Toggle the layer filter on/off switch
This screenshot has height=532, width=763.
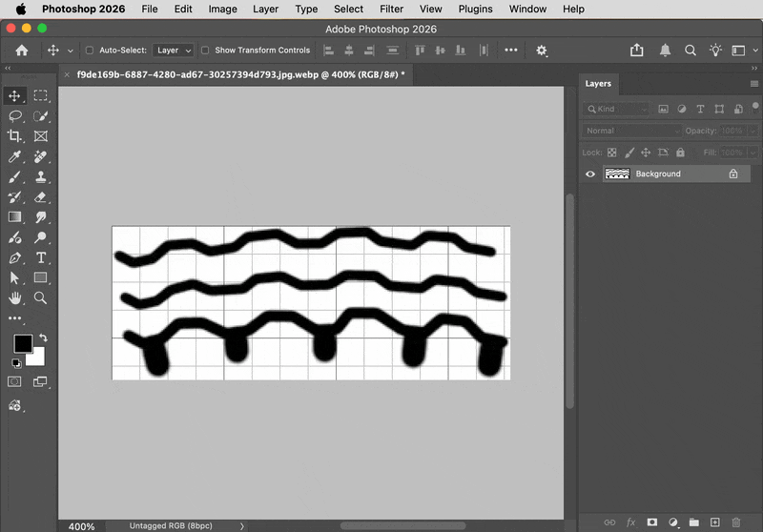coord(755,106)
